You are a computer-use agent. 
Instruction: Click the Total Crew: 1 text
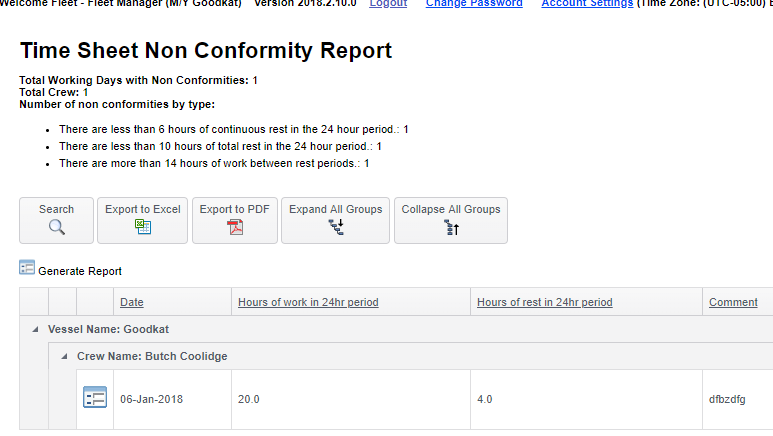(54, 92)
